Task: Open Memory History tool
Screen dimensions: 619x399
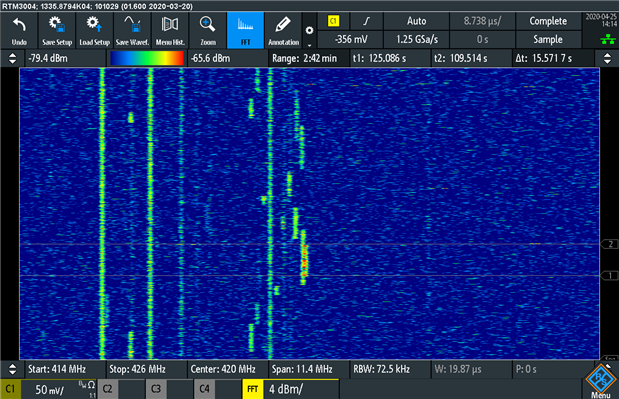Action: (x=170, y=30)
